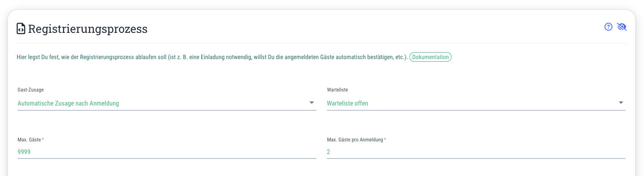Open the help question mark icon
Image resolution: width=644 pixels, height=176 pixels.
coord(608,27)
